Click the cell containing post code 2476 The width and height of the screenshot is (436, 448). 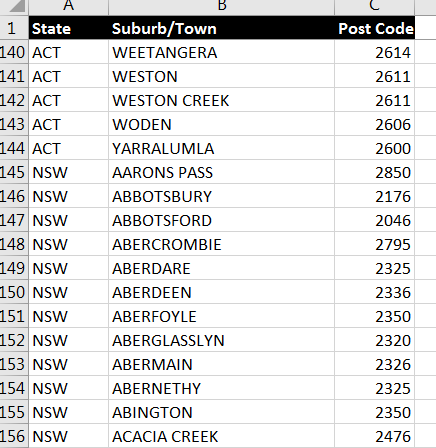click(375, 436)
